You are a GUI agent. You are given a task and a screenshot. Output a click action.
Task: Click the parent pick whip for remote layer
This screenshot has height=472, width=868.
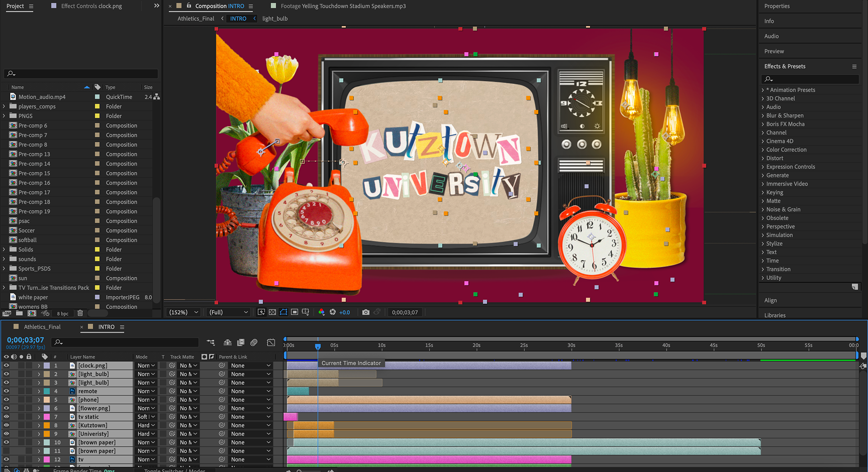[222, 391]
